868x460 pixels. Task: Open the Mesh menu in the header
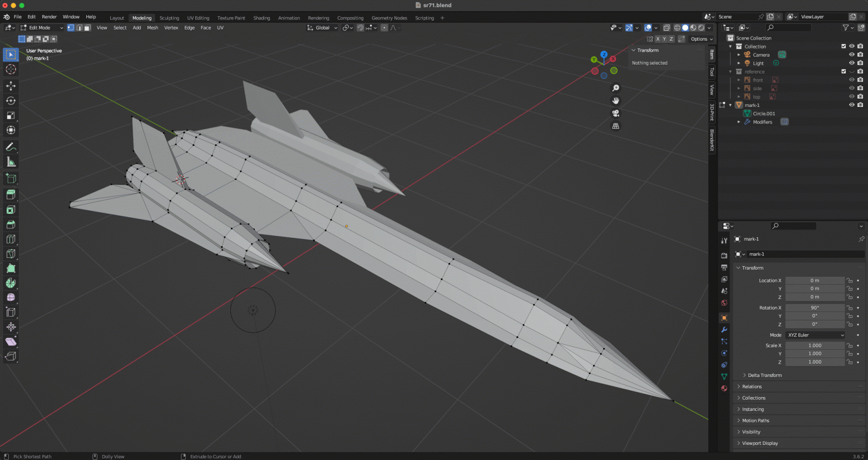tap(152, 27)
